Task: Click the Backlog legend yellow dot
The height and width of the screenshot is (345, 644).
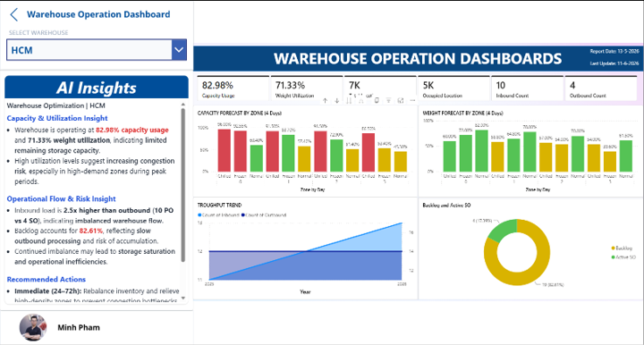Action: [x=614, y=248]
